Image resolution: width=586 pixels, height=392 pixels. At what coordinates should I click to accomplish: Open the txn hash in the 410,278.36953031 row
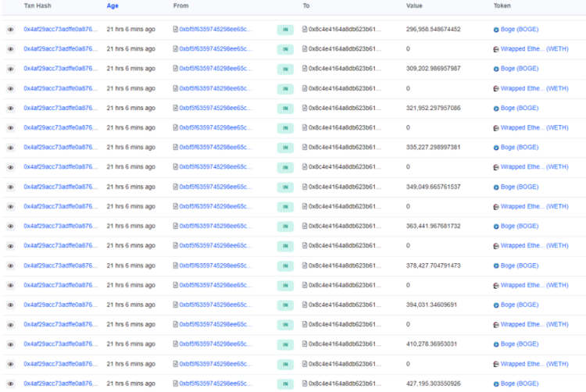pyautogui.click(x=60, y=344)
